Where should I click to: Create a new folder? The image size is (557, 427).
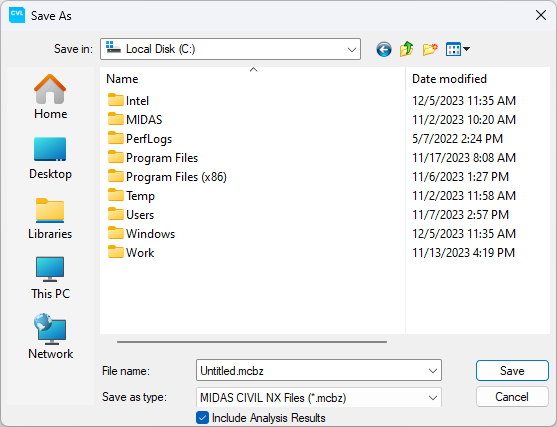tap(430, 49)
